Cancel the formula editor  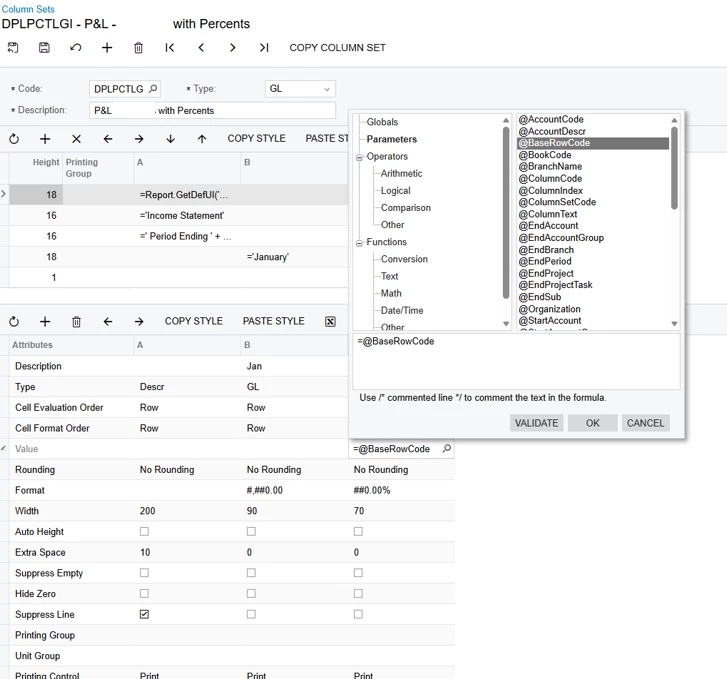coord(645,423)
